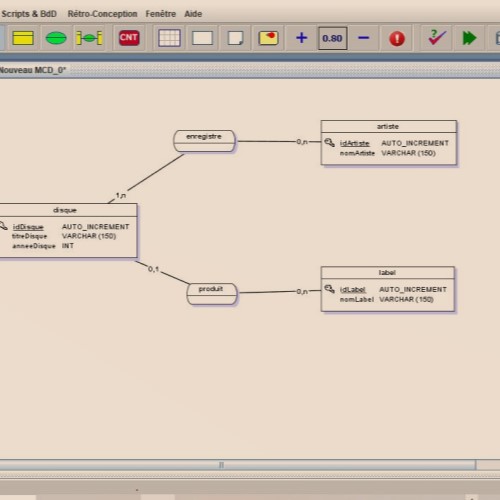The image size is (500, 500).
Task: Click the idDisque attribute
Action: tap(28, 227)
